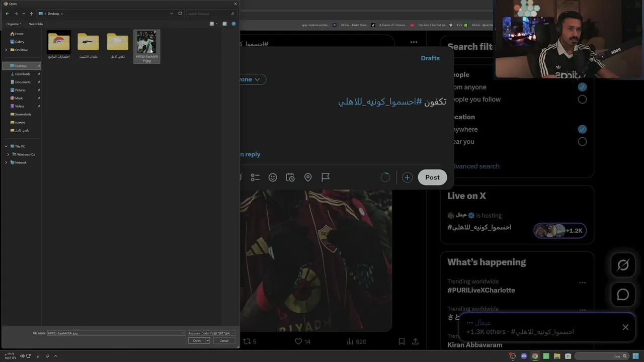Bookmark the tweet below the composer
This screenshot has height=362, width=644.
[x=401, y=341]
